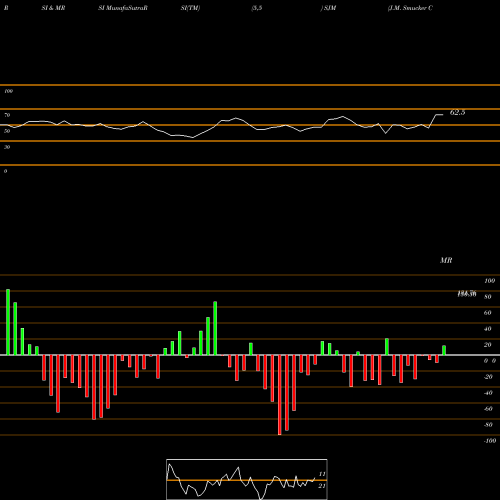Click the last green bar on the right

point(444,350)
